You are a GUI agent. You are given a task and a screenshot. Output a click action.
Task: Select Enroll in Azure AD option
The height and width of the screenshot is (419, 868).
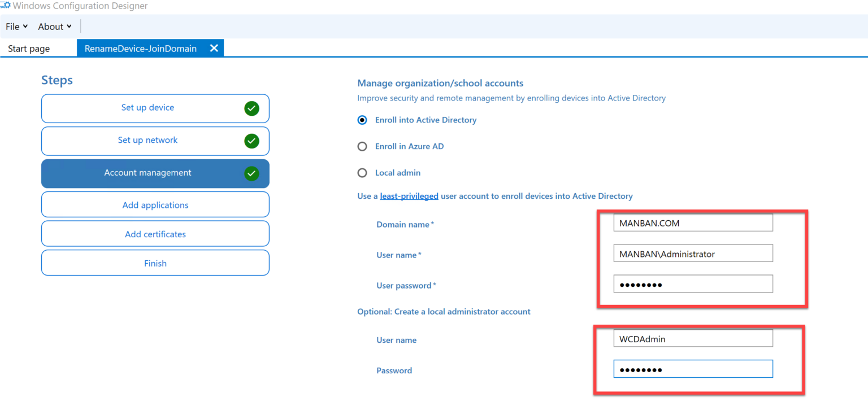pyautogui.click(x=362, y=146)
